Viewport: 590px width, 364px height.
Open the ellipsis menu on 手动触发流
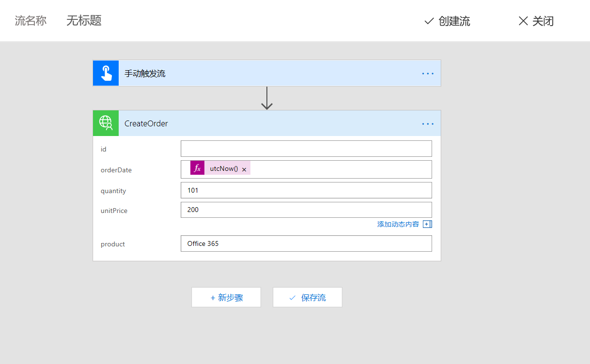coord(428,73)
